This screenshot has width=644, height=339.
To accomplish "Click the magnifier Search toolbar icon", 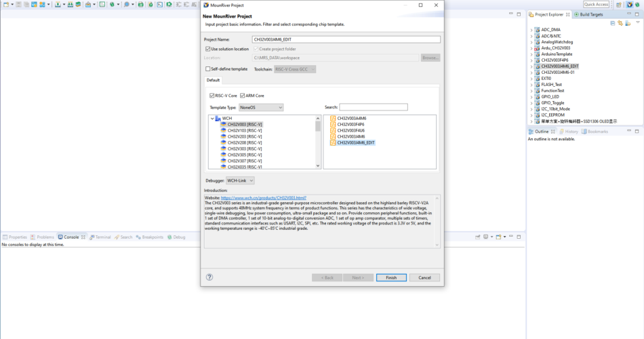I will tap(127, 5).
